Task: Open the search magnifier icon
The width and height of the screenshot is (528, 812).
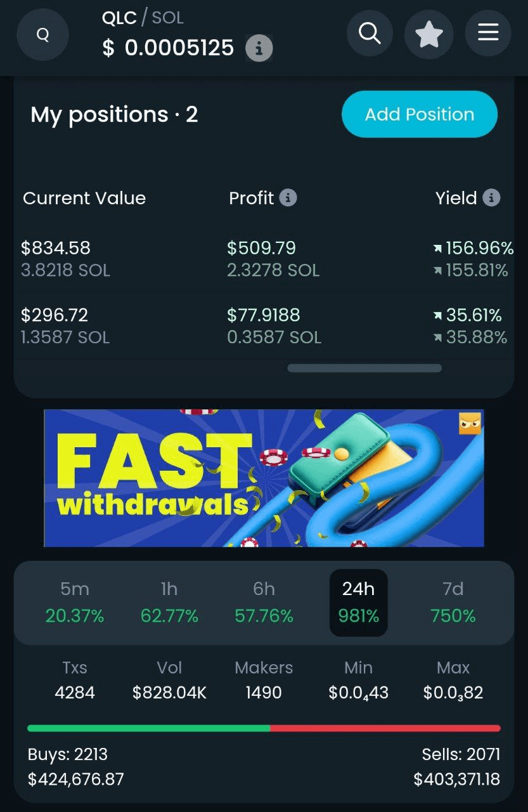Action: coord(370,32)
